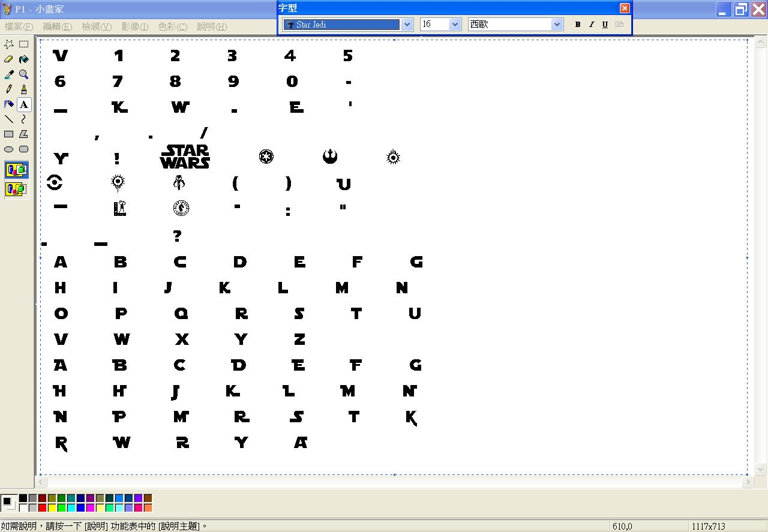Select the Polygon tool
The width and height of the screenshot is (768, 532).
click(x=23, y=134)
